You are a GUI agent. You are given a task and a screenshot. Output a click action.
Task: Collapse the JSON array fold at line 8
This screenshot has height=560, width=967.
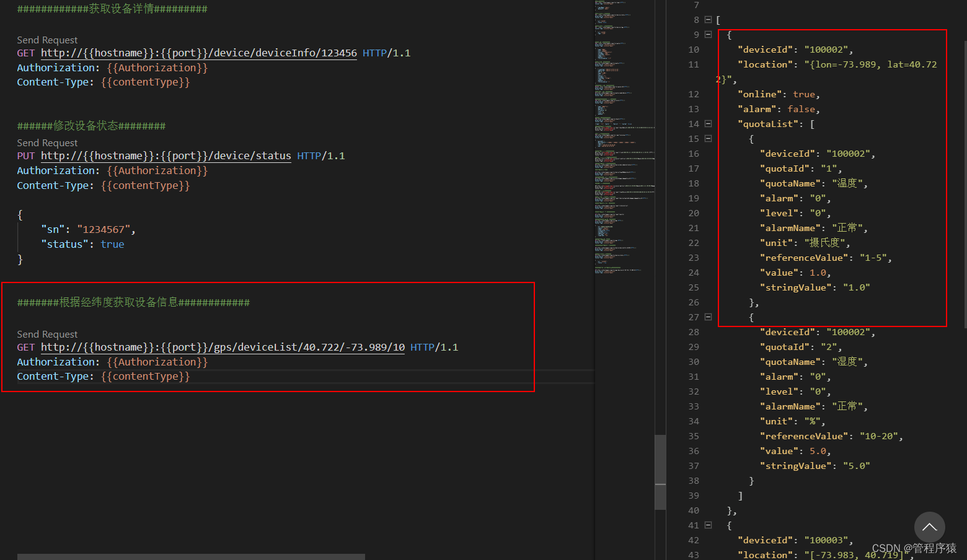pyautogui.click(x=708, y=20)
